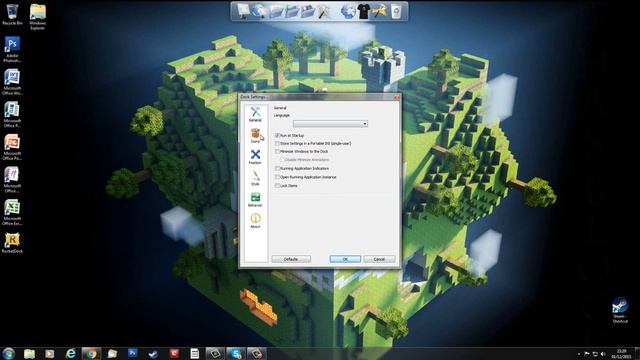Select the Adobe Photoshop desktop shortcut
The width and height of the screenshot is (640, 360).
click(x=12, y=49)
